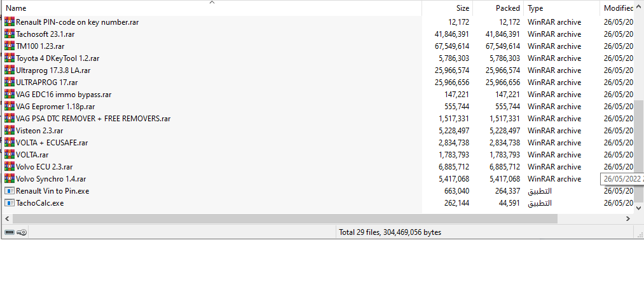Click the Ultraprog 17.3.8 LA.rar archive icon
644x292 pixels.
pyautogui.click(x=10, y=70)
